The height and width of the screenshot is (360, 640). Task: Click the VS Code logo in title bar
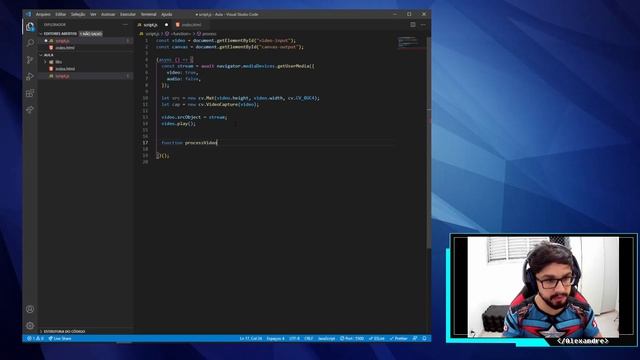(x=28, y=14)
